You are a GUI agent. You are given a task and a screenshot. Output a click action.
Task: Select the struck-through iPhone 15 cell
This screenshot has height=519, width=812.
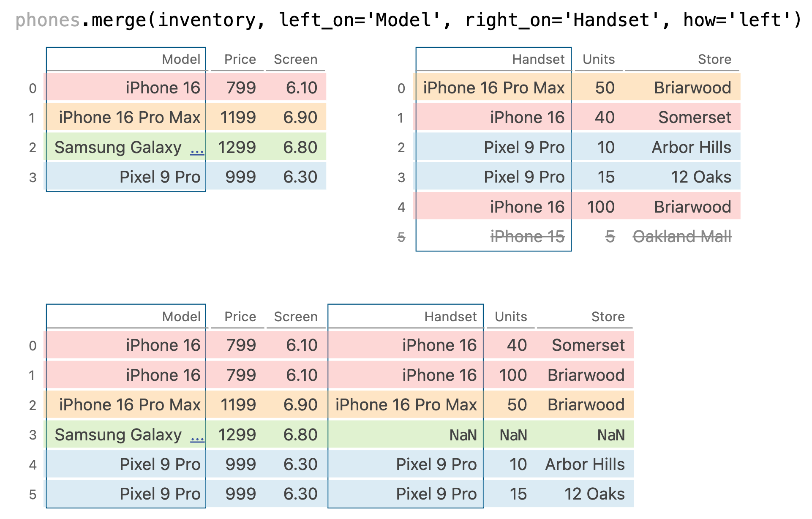point(527,237)
